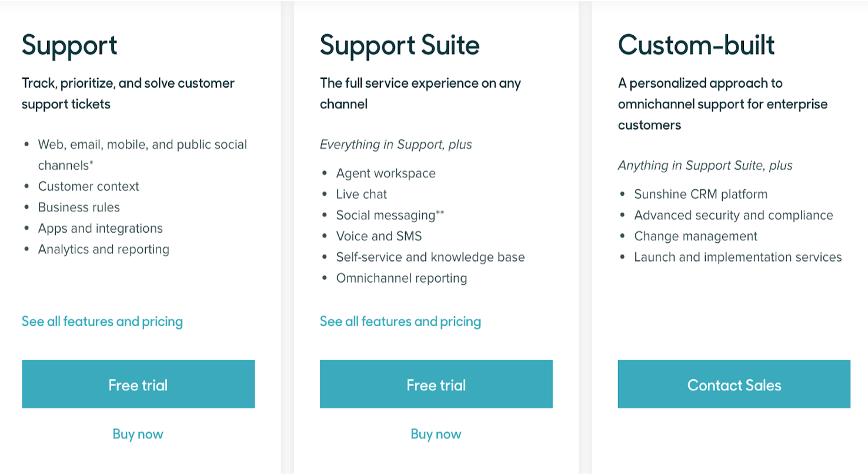Click the Social messaging feature item
The height and width of the screenshot is (476, 868).
[390, 215]
